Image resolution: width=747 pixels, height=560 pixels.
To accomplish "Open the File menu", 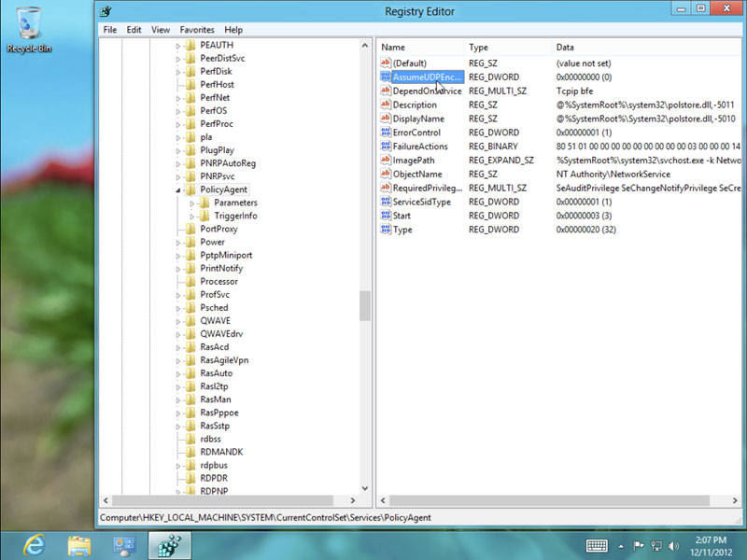I will [x=110, y=30].
